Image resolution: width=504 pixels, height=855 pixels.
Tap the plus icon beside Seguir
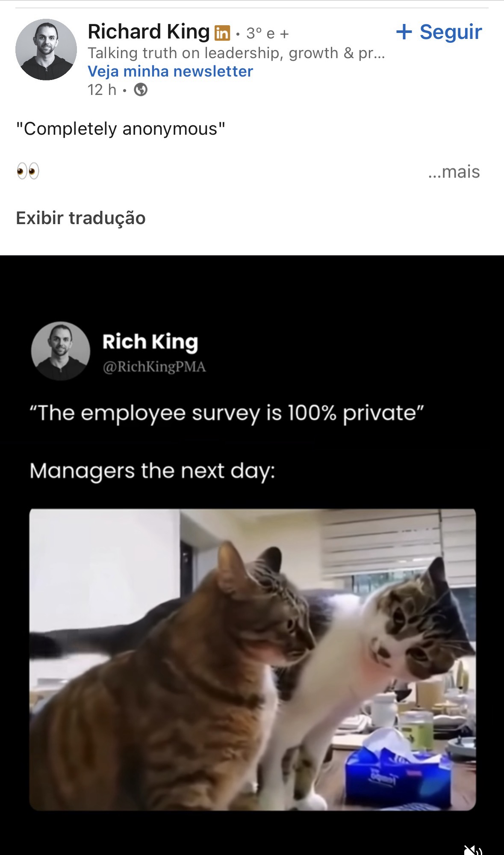click(404, 32)
